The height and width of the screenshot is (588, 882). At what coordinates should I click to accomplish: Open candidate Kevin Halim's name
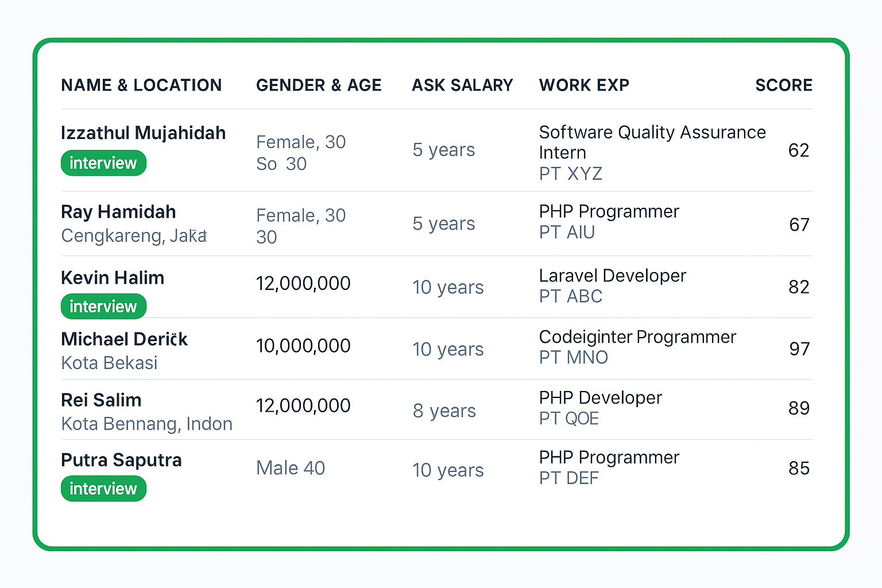click(x=113, y=277)
